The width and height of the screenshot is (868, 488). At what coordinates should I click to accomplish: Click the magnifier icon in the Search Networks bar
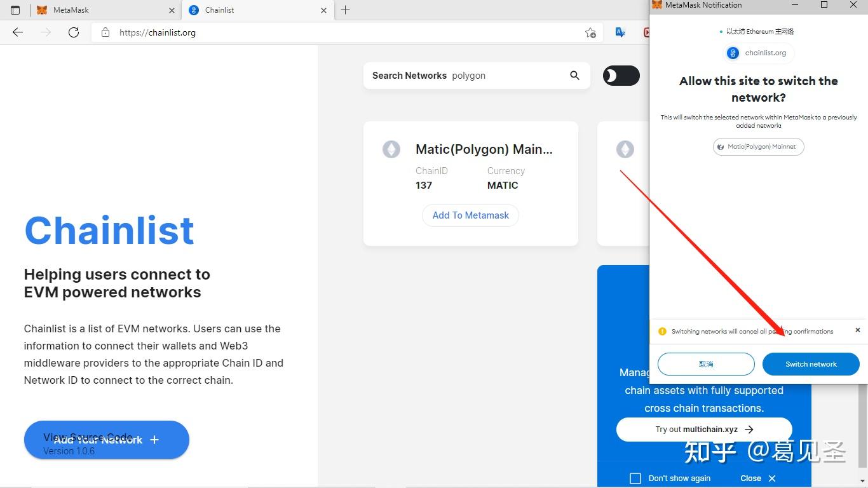(574, 75)
